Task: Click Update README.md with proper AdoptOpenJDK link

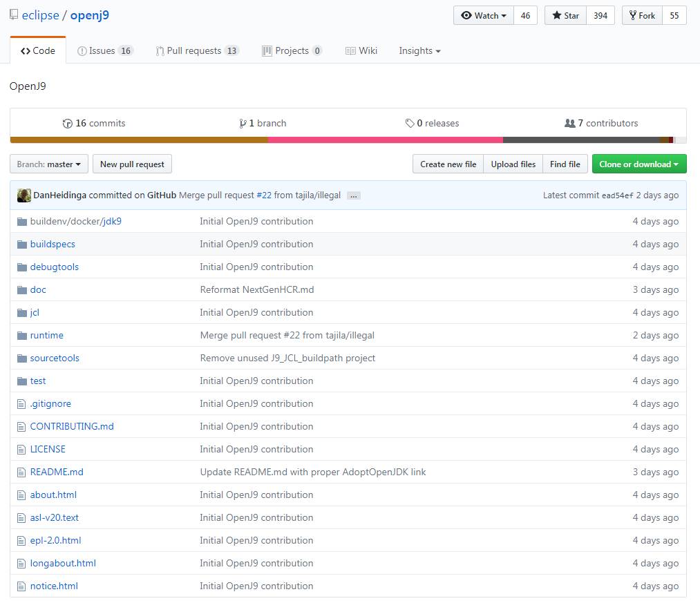Action: [313, 472]
